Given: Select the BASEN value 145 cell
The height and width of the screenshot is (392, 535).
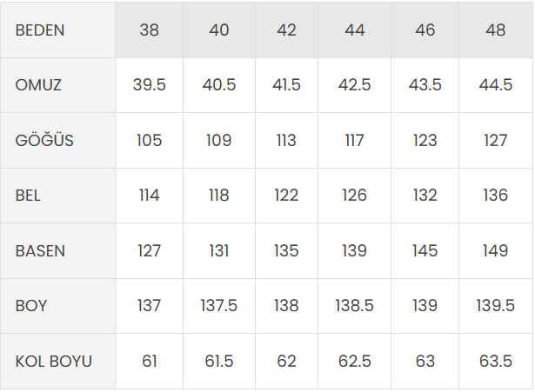Looking at the screenshot, I should click(425, 251).
